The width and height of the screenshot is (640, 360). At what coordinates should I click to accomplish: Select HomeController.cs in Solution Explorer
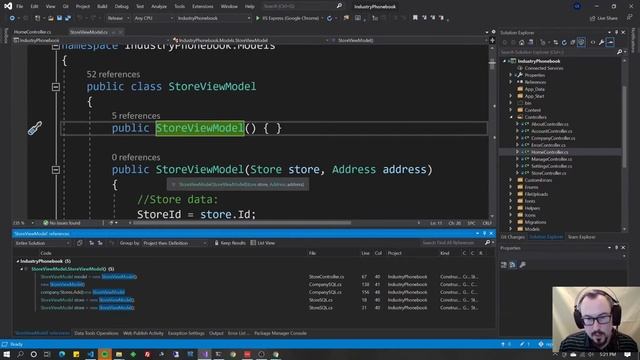(549, 152)
